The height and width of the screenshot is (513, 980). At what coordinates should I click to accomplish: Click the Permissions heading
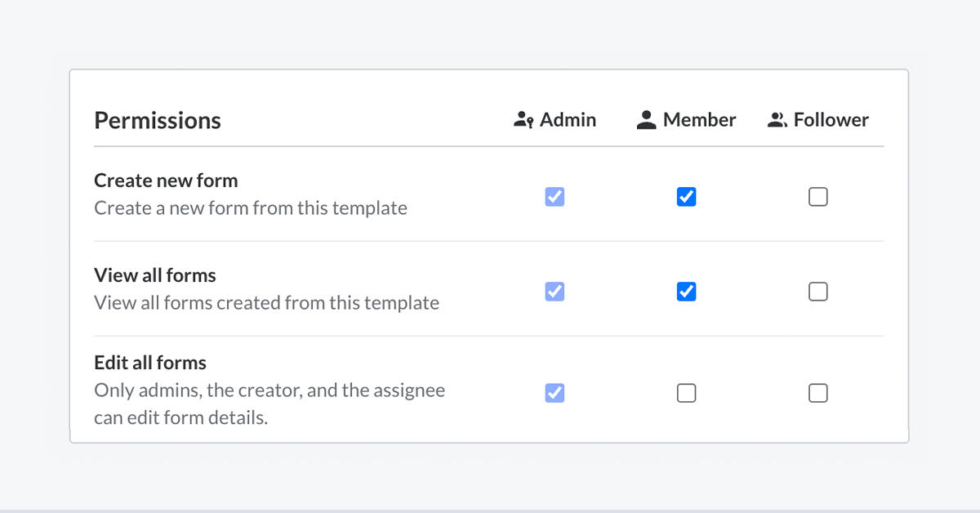click(x=158, y=121)
